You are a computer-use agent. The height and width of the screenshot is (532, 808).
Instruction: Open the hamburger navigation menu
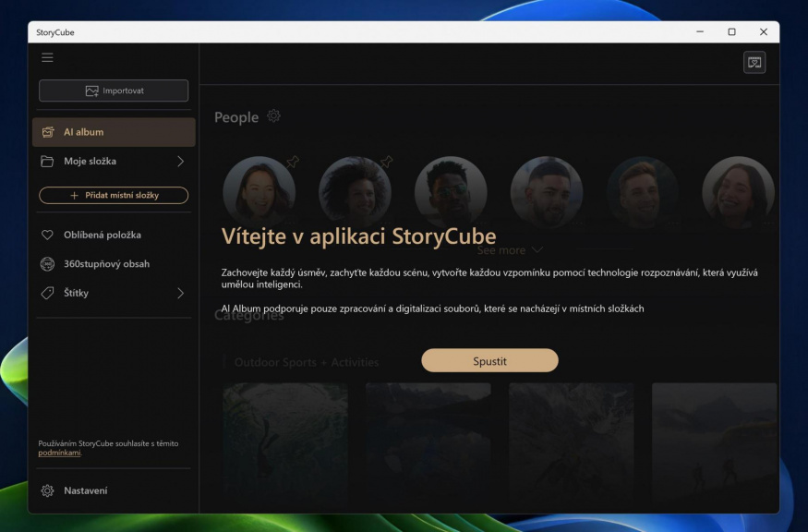click(47, 58)
